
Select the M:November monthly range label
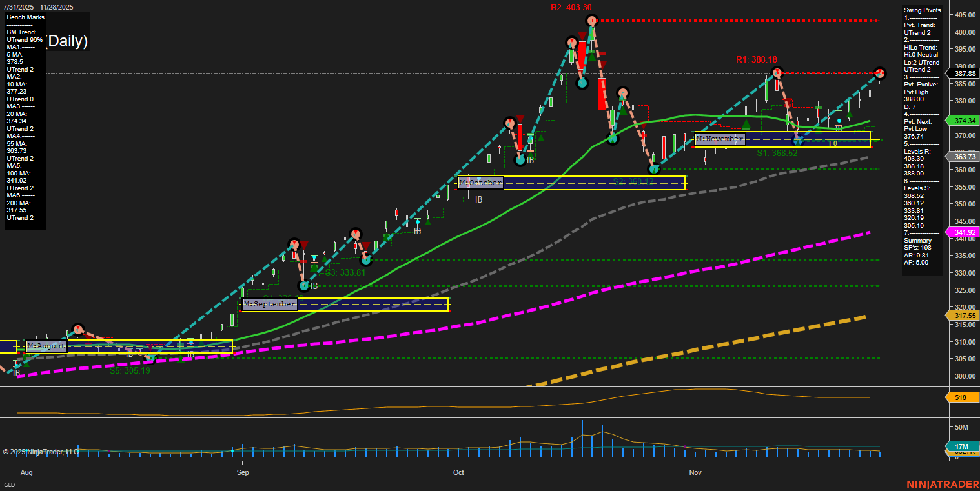(x=720, y=139)
